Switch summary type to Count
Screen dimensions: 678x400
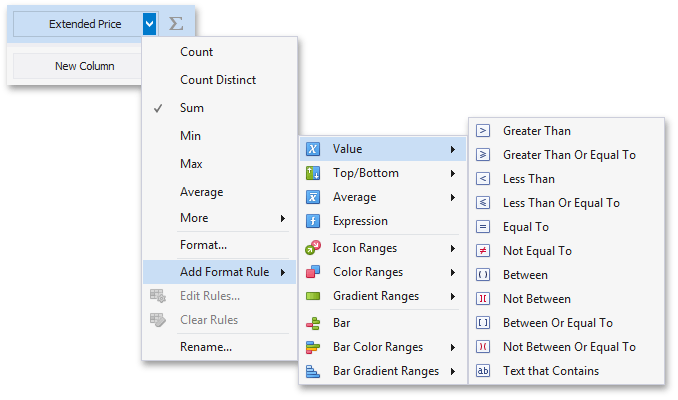[196, 52]
